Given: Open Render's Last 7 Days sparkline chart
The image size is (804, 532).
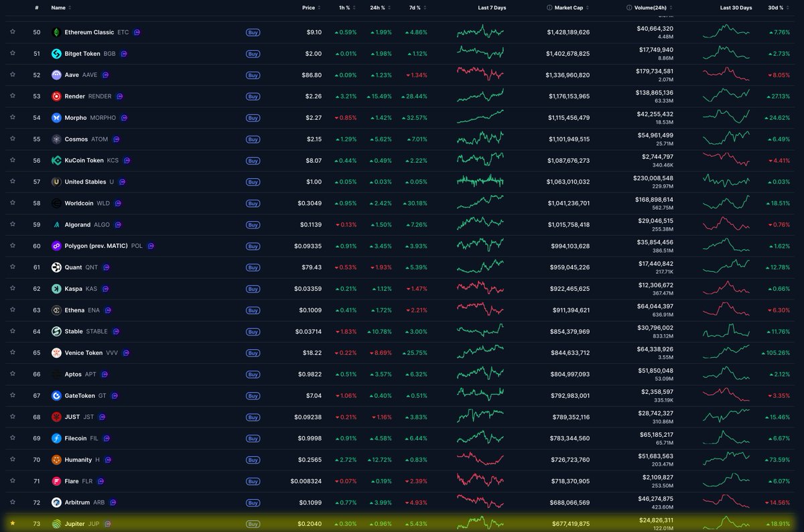Looking at the screenshot, I should (x=480, y=96).
